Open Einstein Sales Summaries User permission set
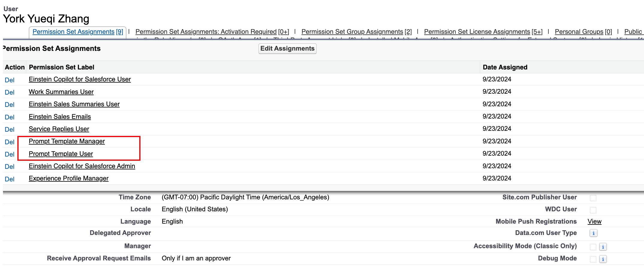This screenshot has width=644, height=267. (74, 104)
